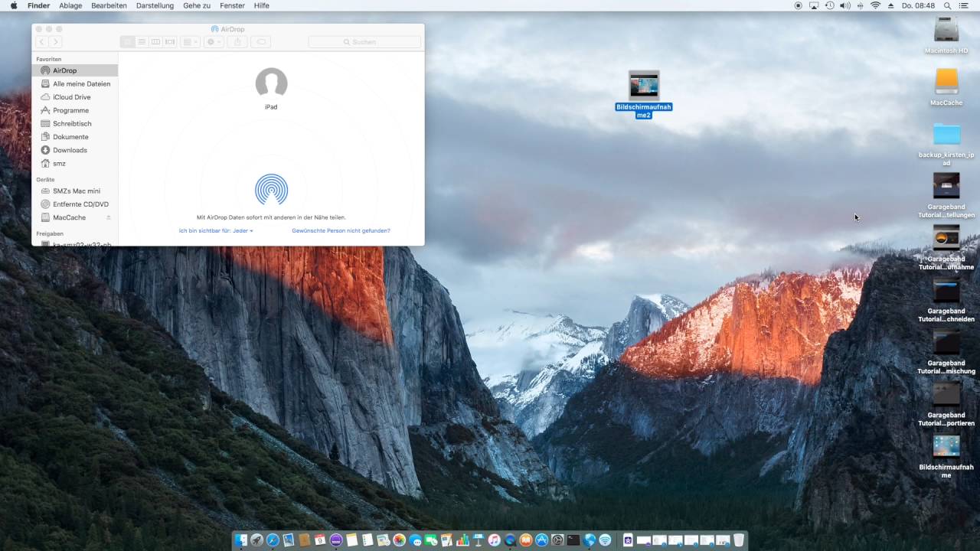Select Garageband Tutorial...tellungen file
980x551 pixels.
click(x=946, y=195)
